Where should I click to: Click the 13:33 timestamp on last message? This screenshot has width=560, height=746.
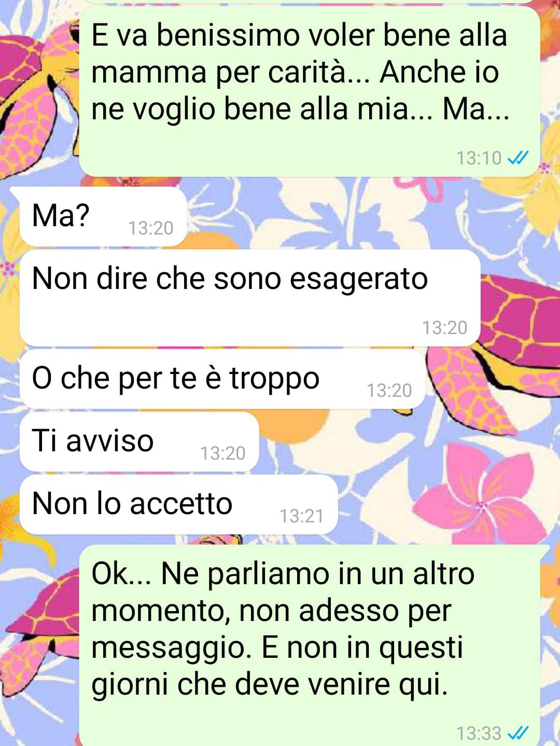click(479, 734)
